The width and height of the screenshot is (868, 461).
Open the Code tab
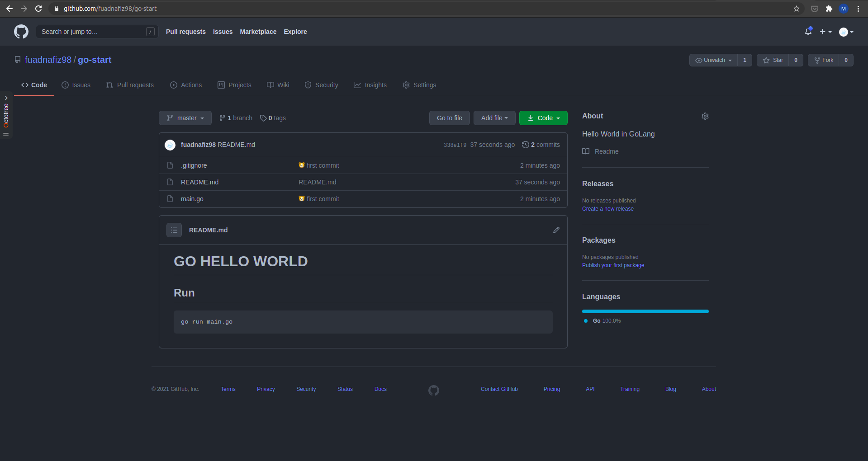point(34,85)
